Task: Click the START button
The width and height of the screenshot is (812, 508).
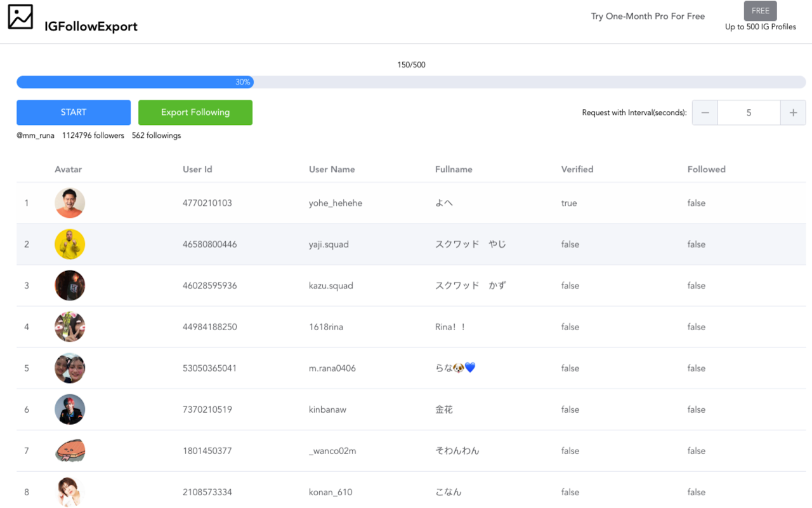Action: [74, 112]
